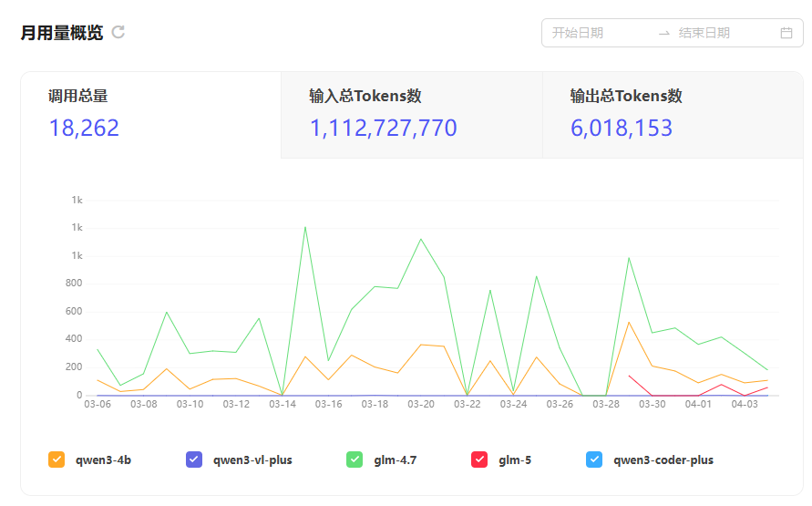This screenshot has height=506, width=812.
Task: Open the calendar icon in date picker
Action: click(786, 33)
